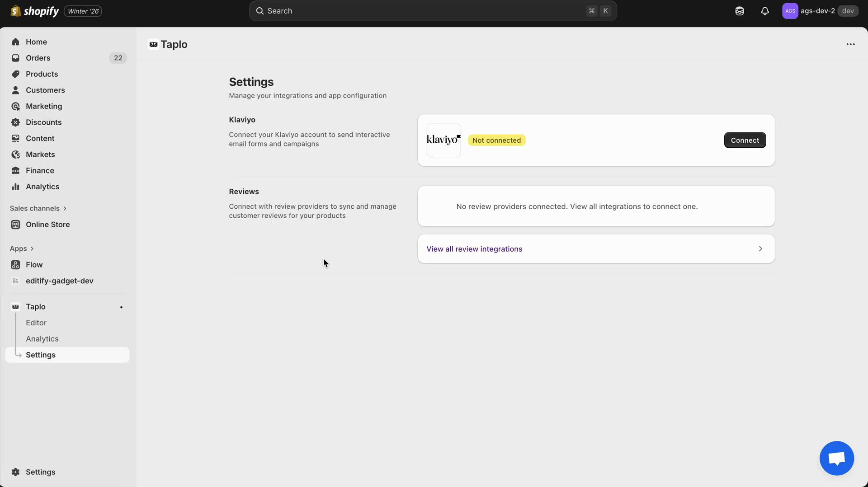Viewport: 868px width, 487px height.
Task: Expand the Apps section
Action: coord(22,248)
